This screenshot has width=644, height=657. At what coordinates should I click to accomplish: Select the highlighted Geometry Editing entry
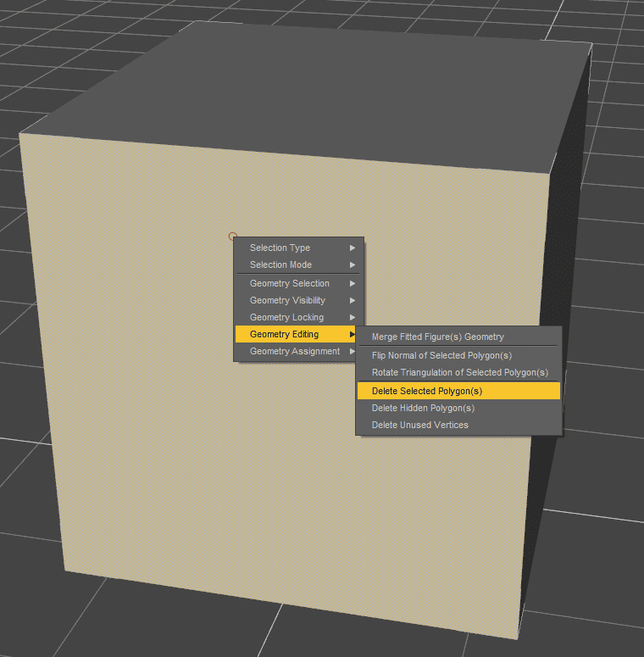(296, 334)
